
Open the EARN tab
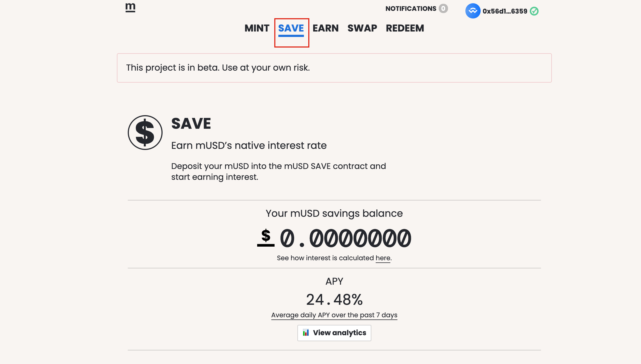tap(326, 28)
